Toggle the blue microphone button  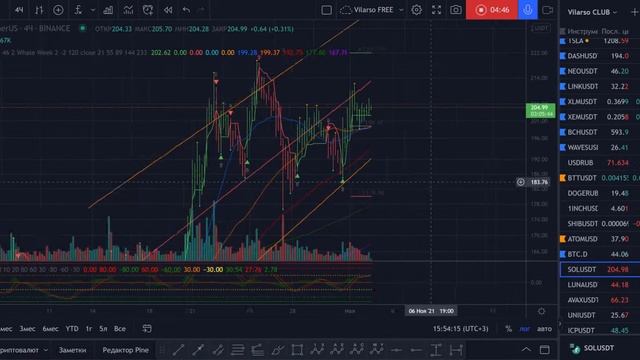[528, 10]
